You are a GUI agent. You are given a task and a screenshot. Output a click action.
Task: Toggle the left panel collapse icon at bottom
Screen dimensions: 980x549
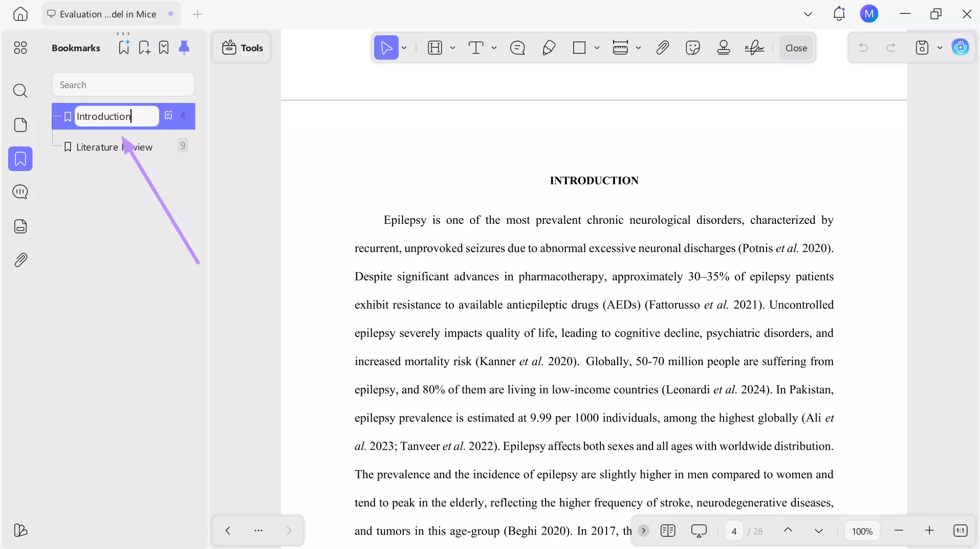pyautogui.click(x=20, y=530)
